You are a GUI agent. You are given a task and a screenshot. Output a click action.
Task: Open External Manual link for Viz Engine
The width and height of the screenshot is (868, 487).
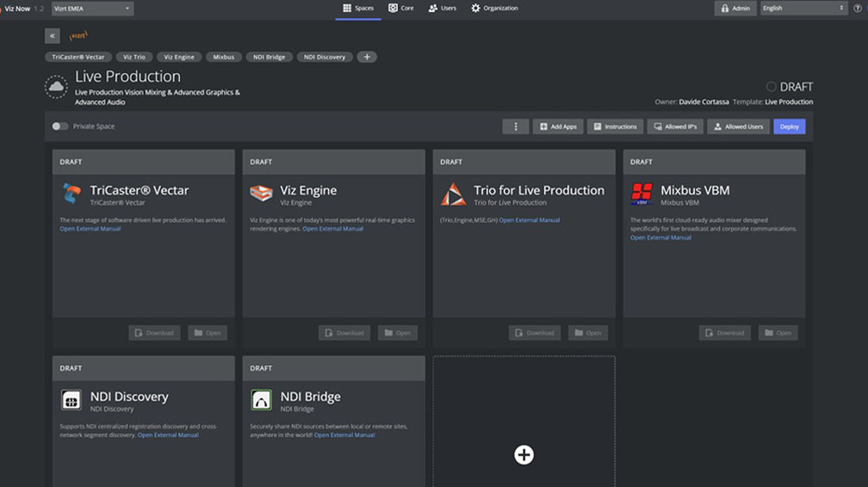tap(332, 229)
